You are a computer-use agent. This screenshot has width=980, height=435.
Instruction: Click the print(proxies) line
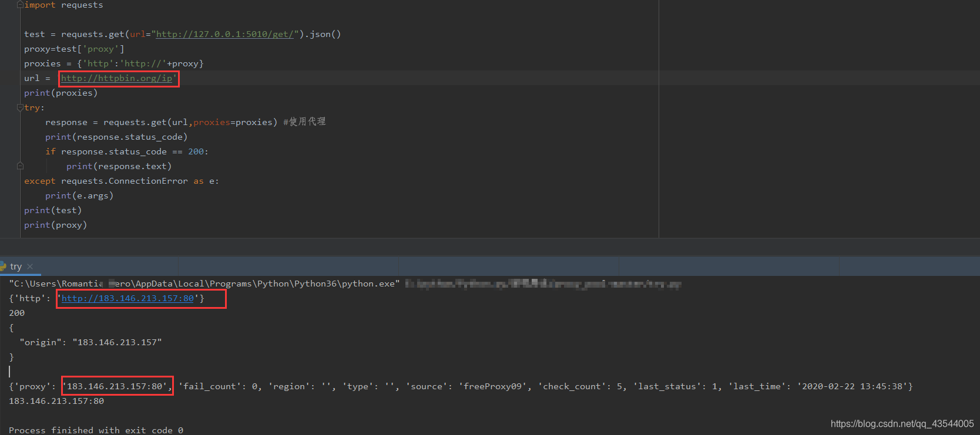pyautogui.click(x=61, y=93)
